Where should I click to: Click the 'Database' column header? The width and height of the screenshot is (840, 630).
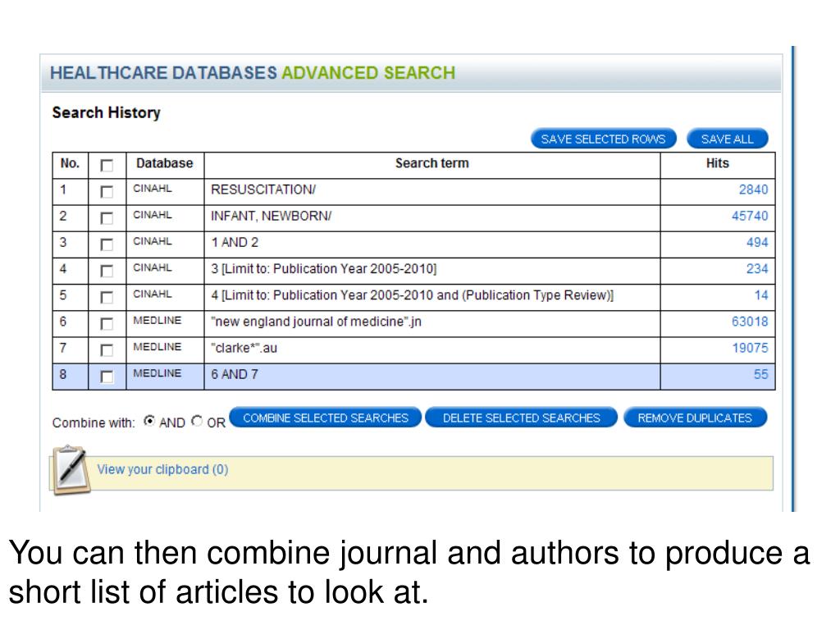(x=164, y=163)
